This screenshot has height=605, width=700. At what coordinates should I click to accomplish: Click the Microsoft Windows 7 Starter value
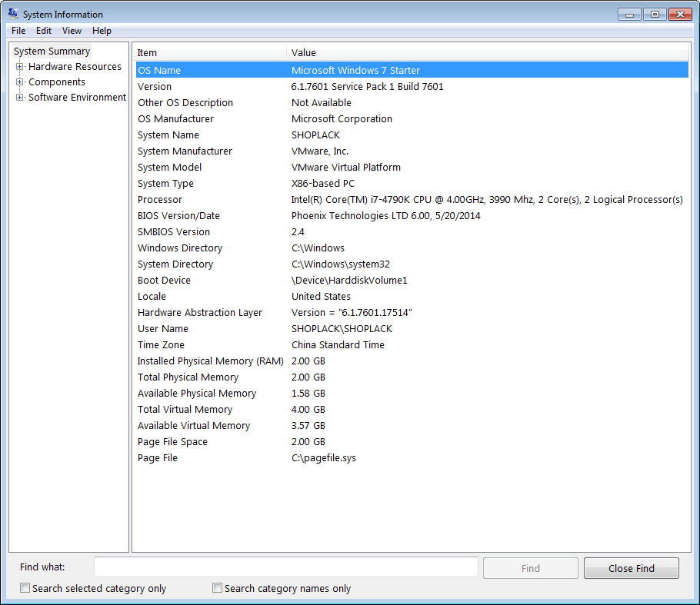[356, 70]
